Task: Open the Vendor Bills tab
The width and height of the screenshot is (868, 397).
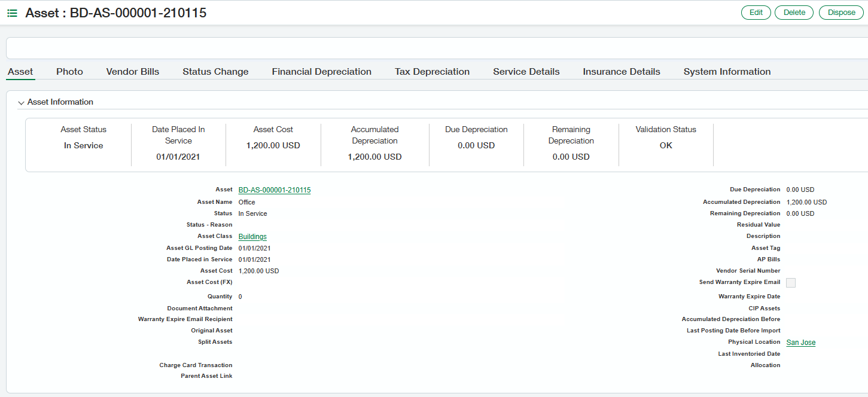Action: pyautogui.click(x=132, y=71)
